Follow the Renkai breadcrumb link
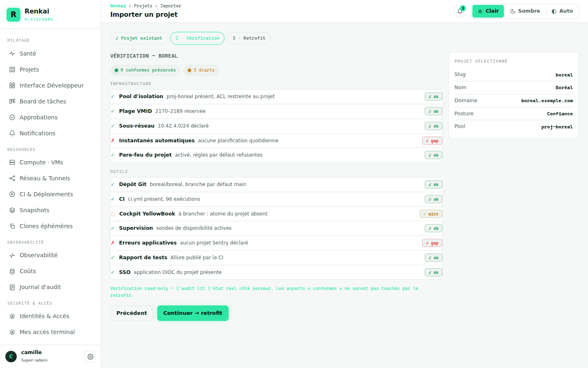The image size is (588, 368). pos(118,6)
